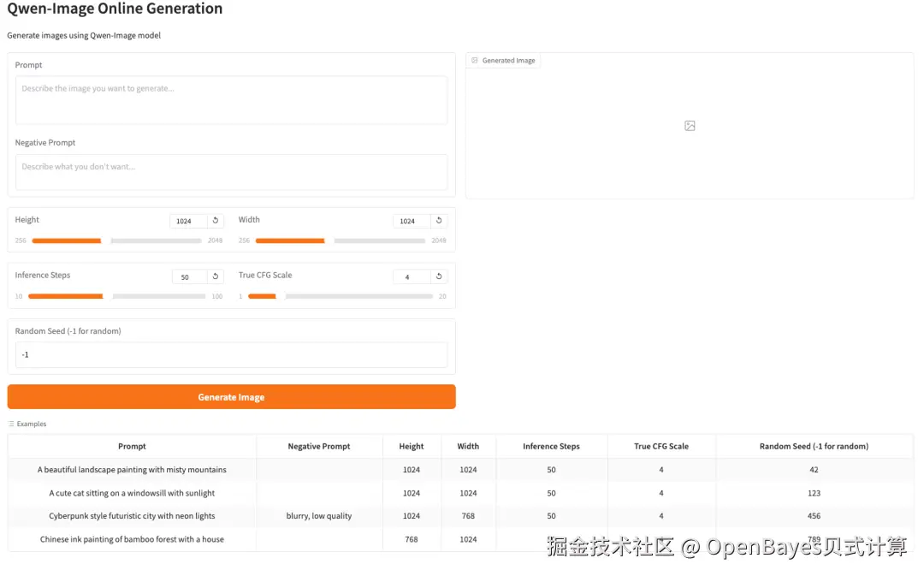Reset True CFG Scale using its reset icon

point(438,276)
